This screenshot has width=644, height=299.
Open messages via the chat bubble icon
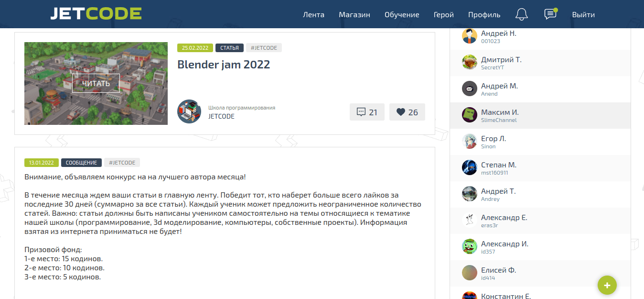550,14
